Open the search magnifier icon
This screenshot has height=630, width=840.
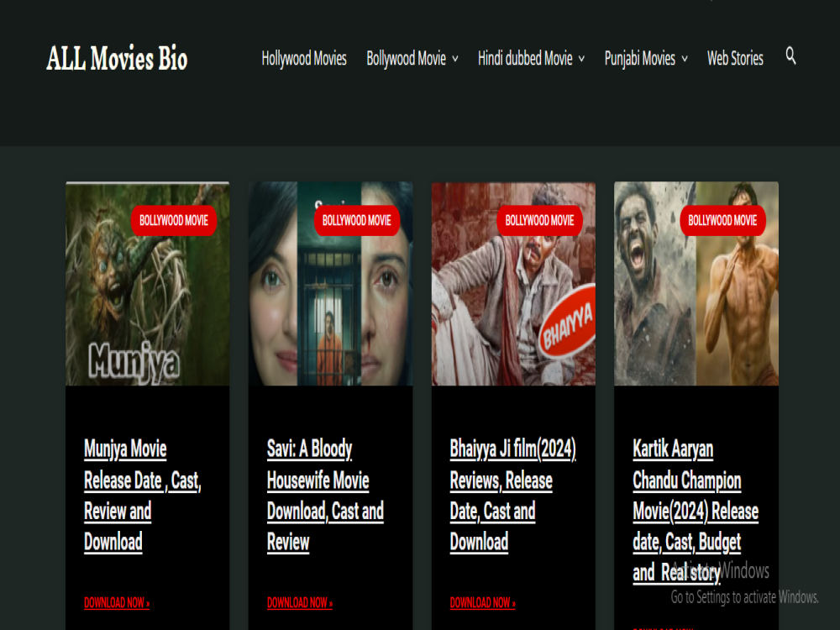(790, 55)
